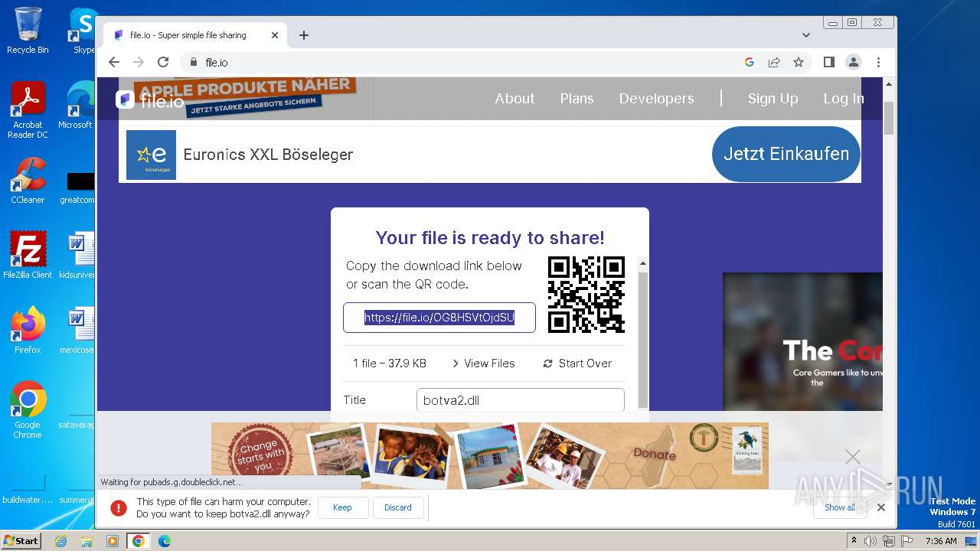This screenshot has width=980, height=551.
Task: Click the lock icon in address bar
Action: click(193, 63)
